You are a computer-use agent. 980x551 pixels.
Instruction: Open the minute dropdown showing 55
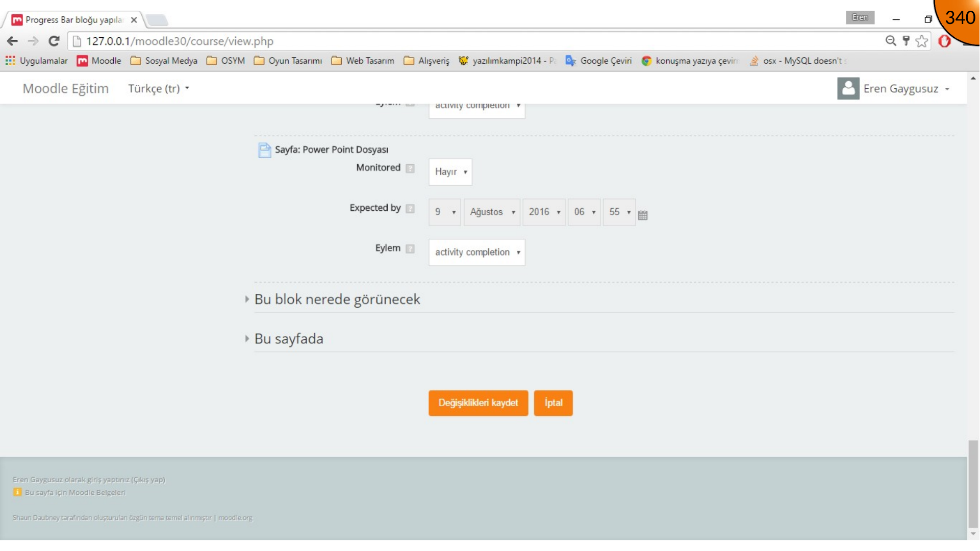(x=619, y=212)
